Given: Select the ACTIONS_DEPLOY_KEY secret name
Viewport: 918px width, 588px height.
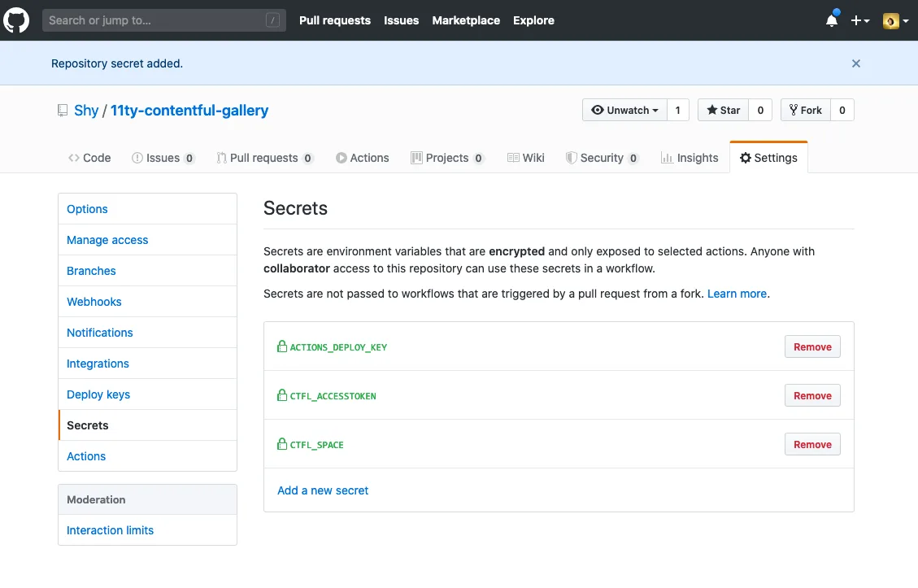Looking at the screenshot, I should click(x=338, y=347).
